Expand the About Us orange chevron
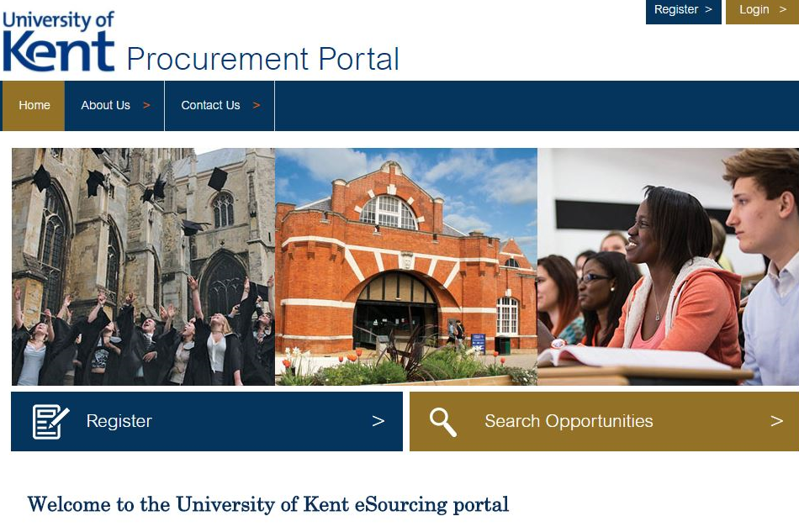This screenshot has height=532, width=799. [x=146, y=105]
